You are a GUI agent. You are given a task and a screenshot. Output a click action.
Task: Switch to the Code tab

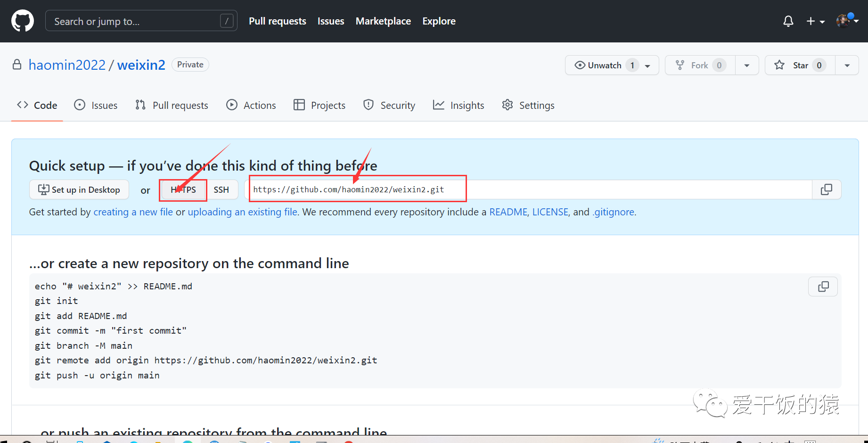37,105
